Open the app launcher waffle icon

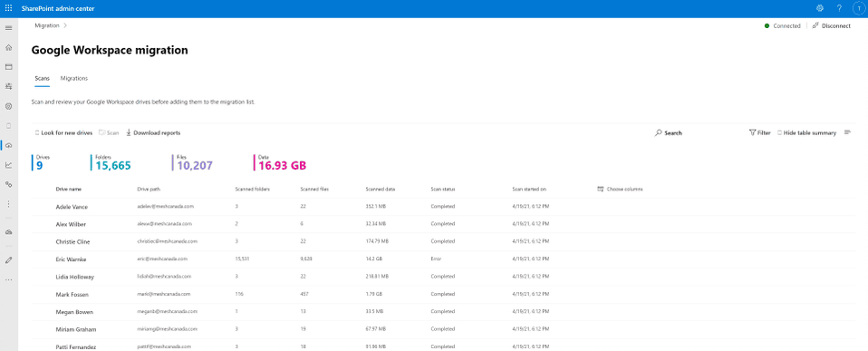pyautogui.click(x=8, y=8)
